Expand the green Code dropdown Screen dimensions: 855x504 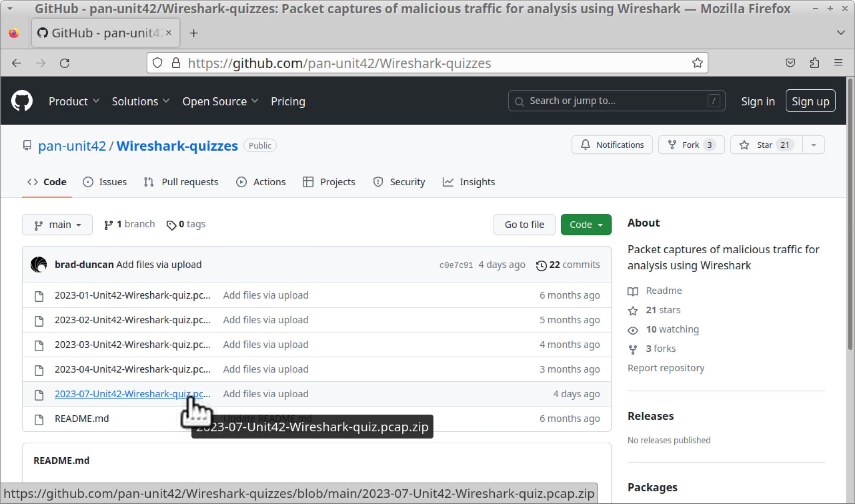[x=586, y=224]
